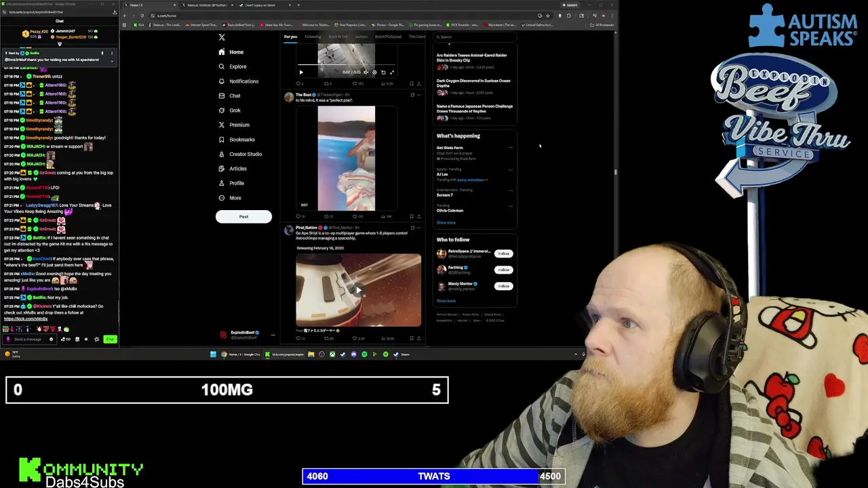
Task: Click the white Post button
Action: pos(243,217)
